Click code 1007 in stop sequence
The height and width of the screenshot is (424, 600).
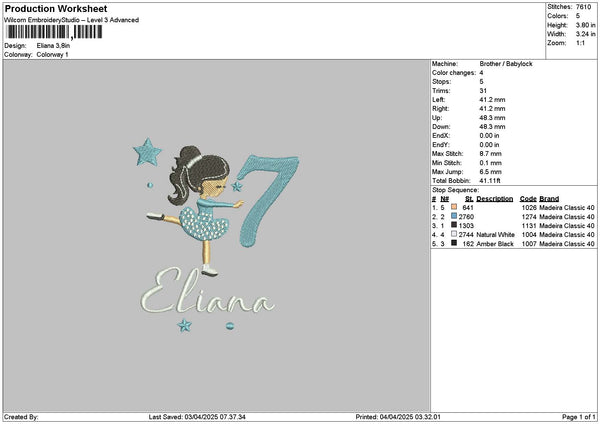tap(529, 244)
